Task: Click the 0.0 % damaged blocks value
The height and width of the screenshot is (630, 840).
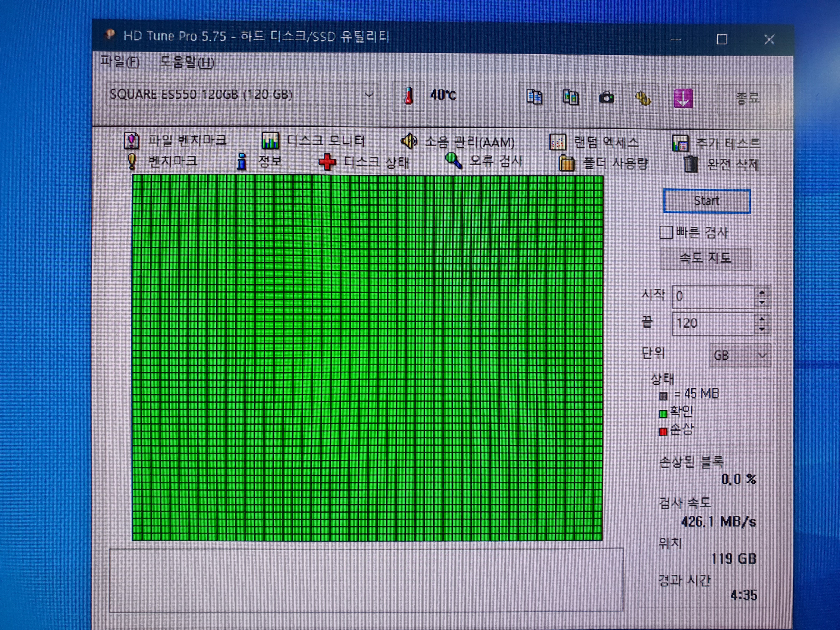Action: pyautogui.click(x=739, y=479)
